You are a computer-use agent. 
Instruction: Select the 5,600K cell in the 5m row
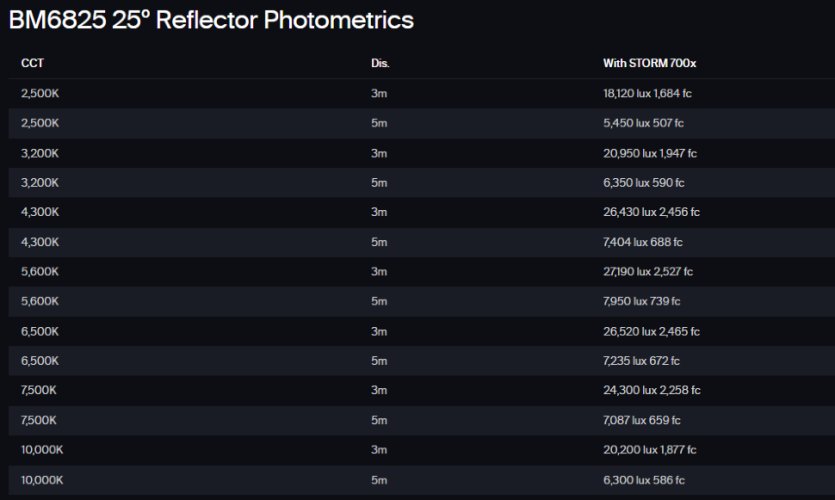pos(40,301)
